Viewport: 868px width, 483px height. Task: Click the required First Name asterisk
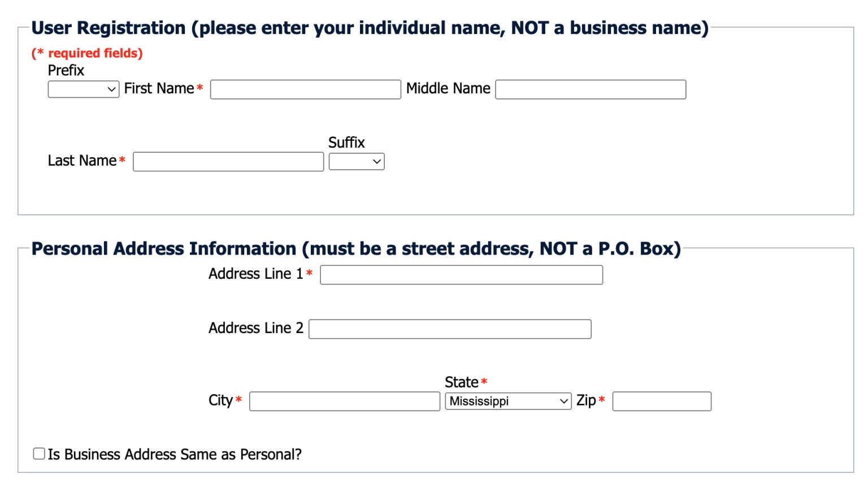[199, 89]
